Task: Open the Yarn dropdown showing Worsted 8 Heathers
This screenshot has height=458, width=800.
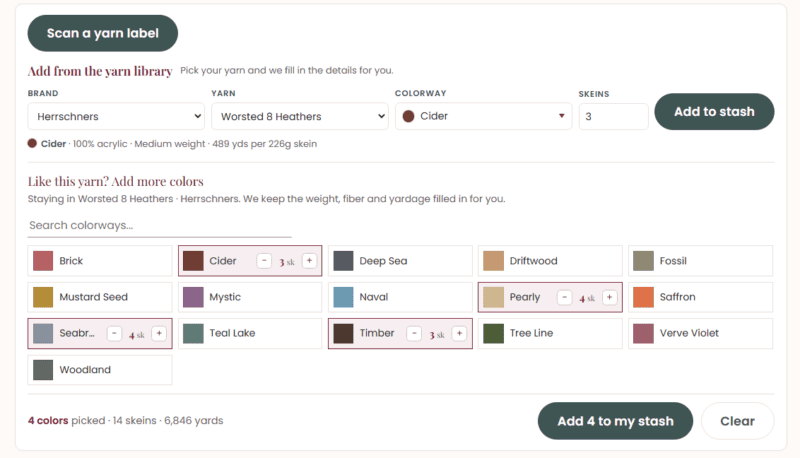Action: click(x=300, y=116)
